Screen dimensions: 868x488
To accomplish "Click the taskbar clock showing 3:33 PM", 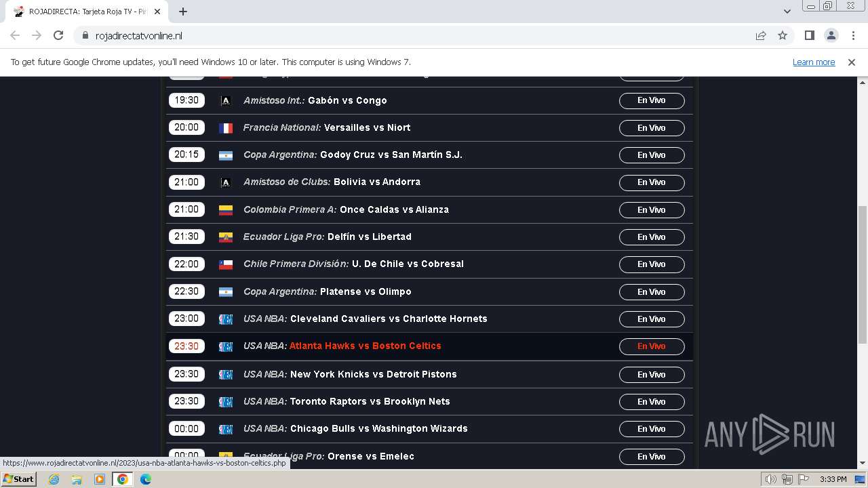I will pyautogui.click(x=833, y=479).
